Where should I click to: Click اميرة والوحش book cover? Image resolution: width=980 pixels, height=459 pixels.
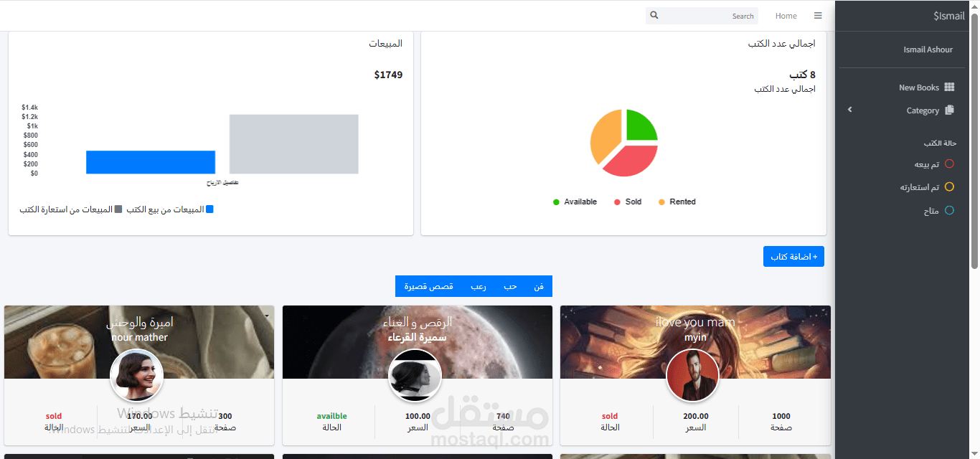[x=139, y=342]
